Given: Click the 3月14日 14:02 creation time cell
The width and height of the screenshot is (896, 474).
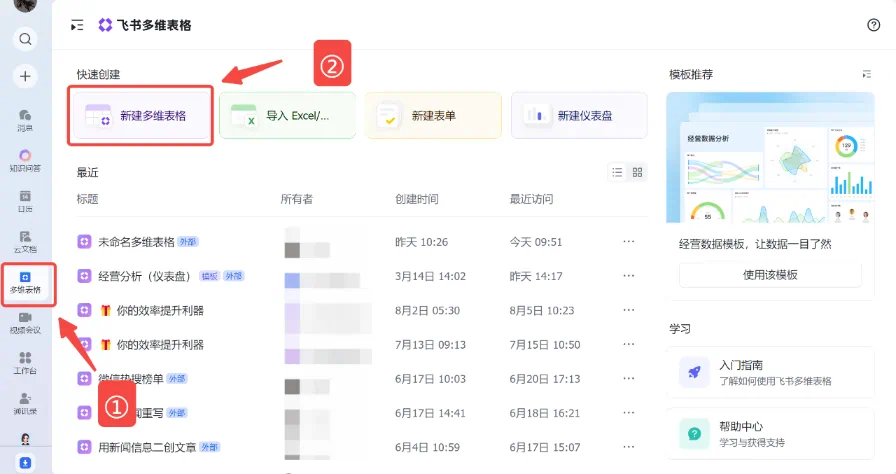Looking at the screenshot, I should click(x=430, y=276).
